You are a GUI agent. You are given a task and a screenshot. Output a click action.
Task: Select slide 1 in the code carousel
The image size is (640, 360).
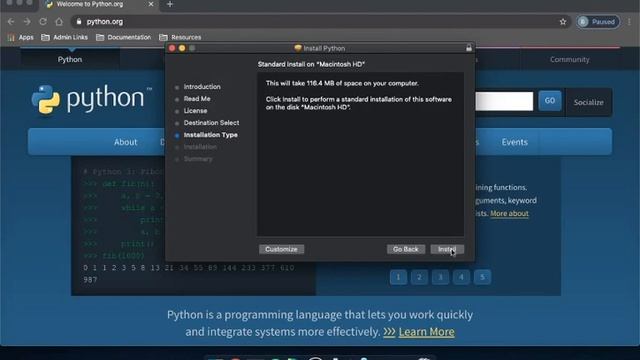[x=398, y=277]
